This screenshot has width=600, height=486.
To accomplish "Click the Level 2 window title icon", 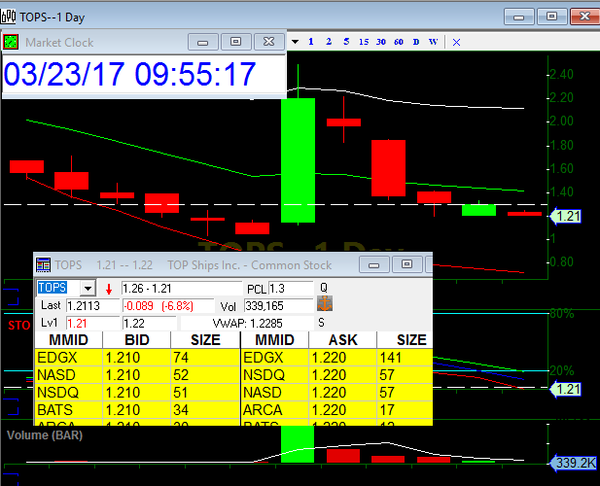I will (44, 265).
